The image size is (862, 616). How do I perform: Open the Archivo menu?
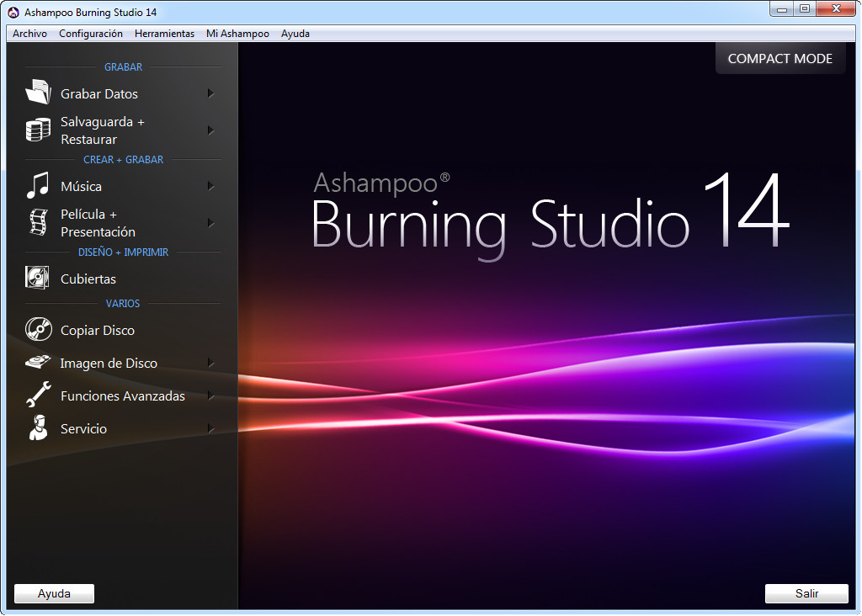(x=29, y=34)
